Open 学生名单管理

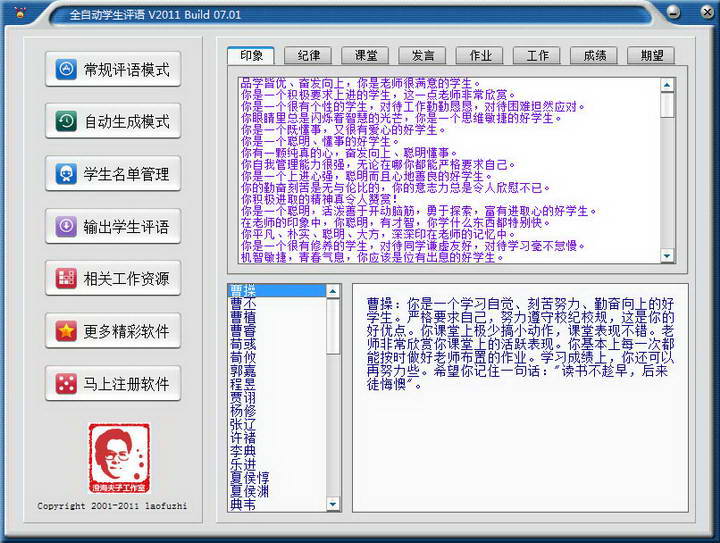113,174
